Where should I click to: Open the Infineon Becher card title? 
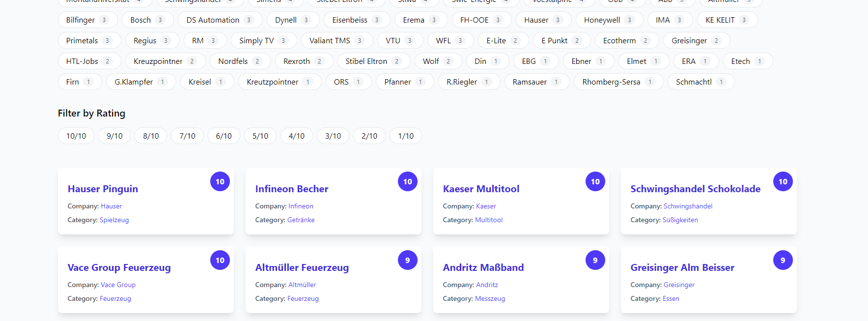tap(292, 189)
